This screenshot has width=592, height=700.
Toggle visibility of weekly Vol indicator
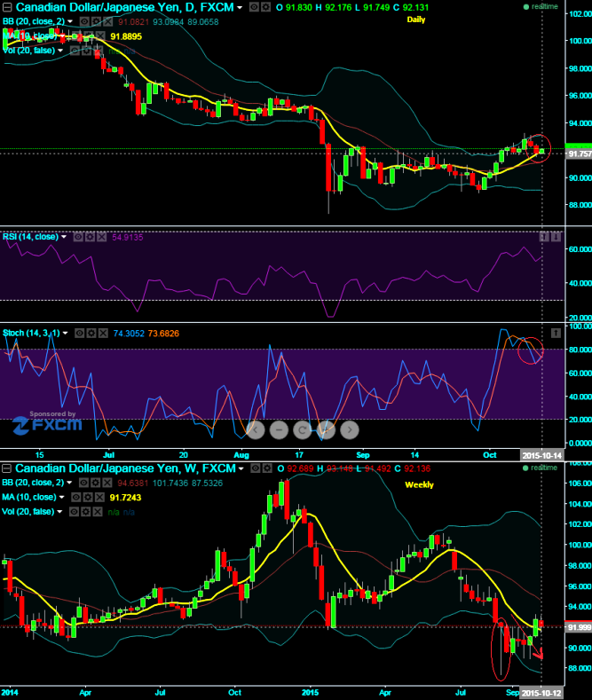(x=74, y=512)
